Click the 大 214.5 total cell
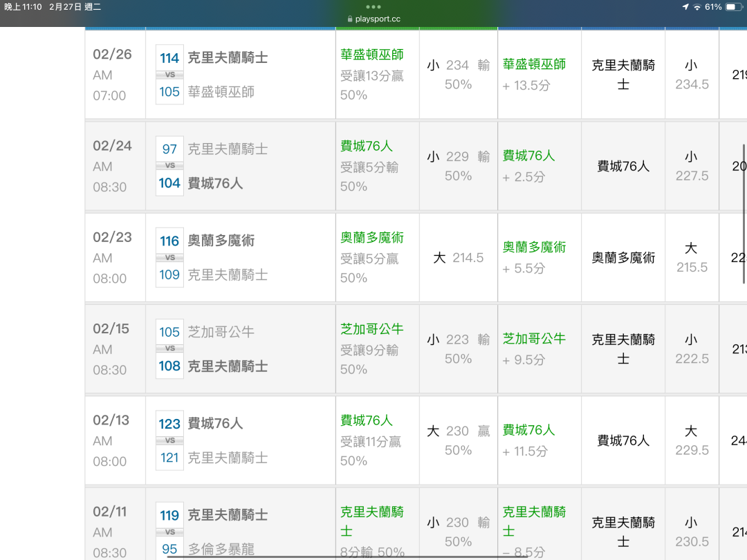This screenshot has height=560, width=747. (x=459, y=258)
